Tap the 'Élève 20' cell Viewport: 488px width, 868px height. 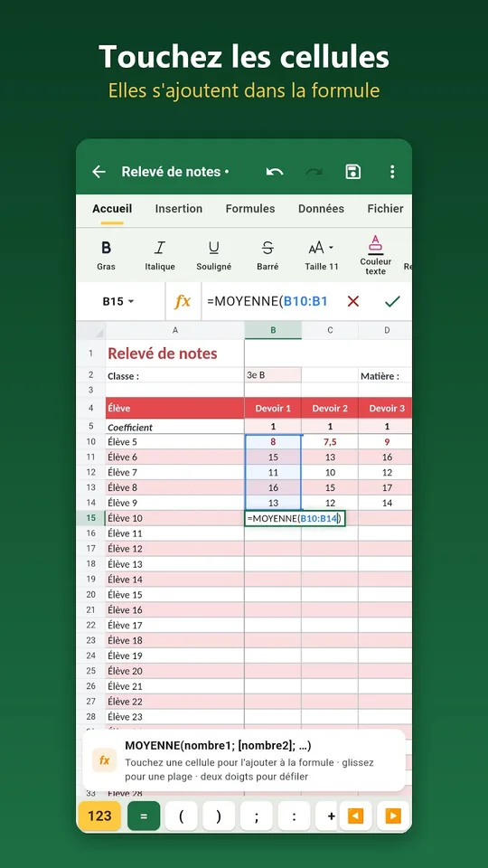174,671
